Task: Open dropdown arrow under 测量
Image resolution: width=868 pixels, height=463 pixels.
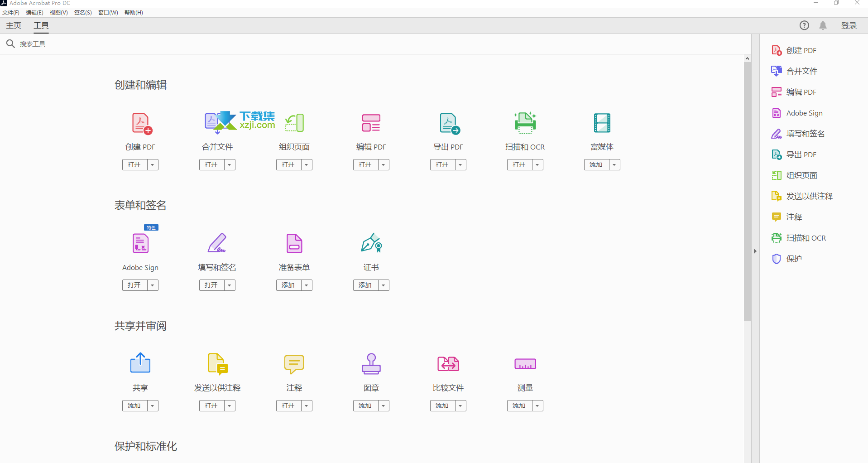Action: (x=537, y=405)
